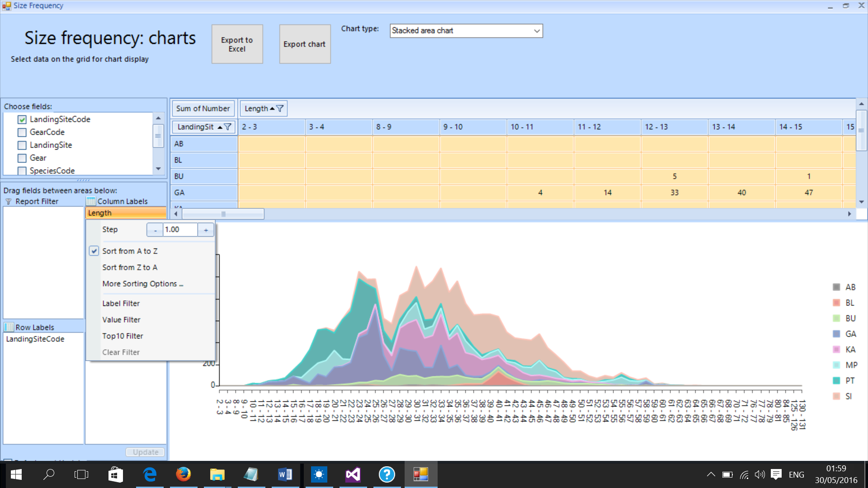868x488 pixels.
Task: Click inside the Step value field
Action: [x=180, y=230]
